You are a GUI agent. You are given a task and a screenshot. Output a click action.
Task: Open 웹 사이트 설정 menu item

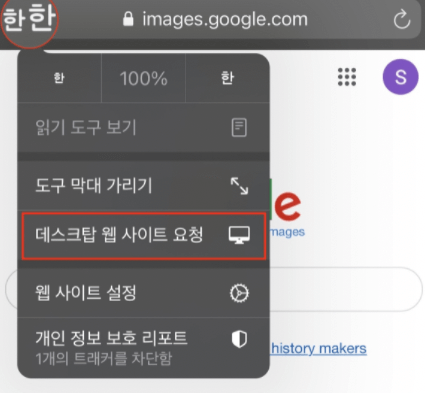click(x=143, y=293)
